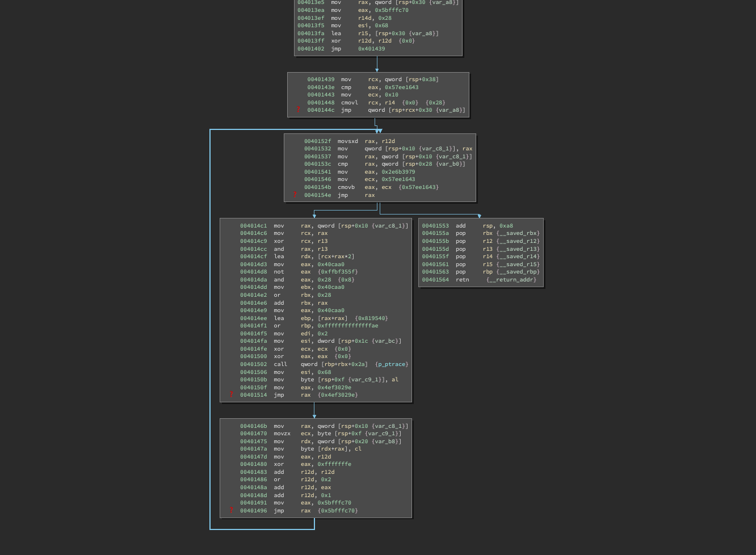Select the cmovl instruction at 00401448
This screenshot has width=756, height=555.
tap(349, 103)
